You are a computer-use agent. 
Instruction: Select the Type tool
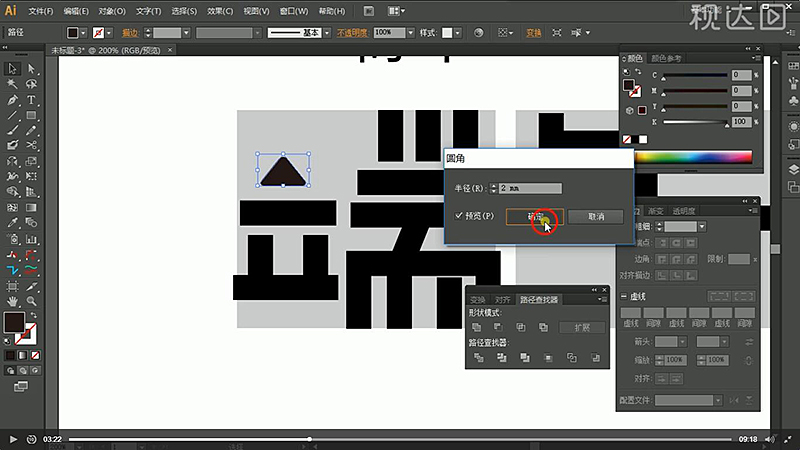pos(31,99)
